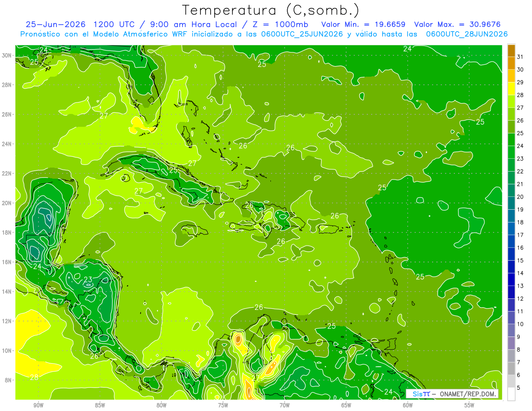Click the 65W longitude axis label

click(346, 405)
